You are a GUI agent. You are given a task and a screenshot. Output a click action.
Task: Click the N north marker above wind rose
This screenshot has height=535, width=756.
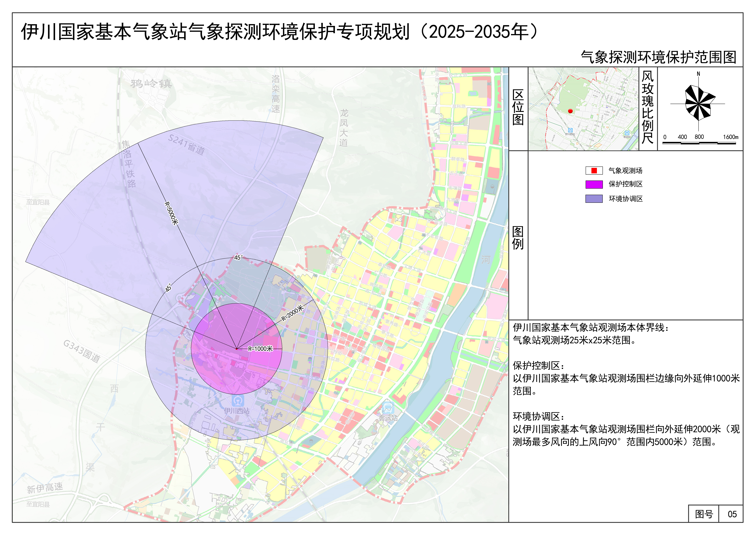pyautogui.click(x=698, y=74)
